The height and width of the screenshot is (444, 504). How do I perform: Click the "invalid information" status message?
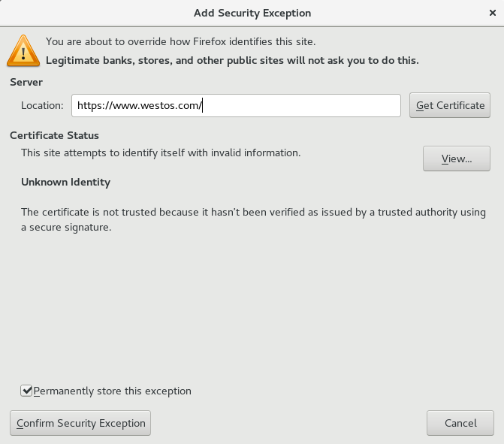click(x=161, y=153)
